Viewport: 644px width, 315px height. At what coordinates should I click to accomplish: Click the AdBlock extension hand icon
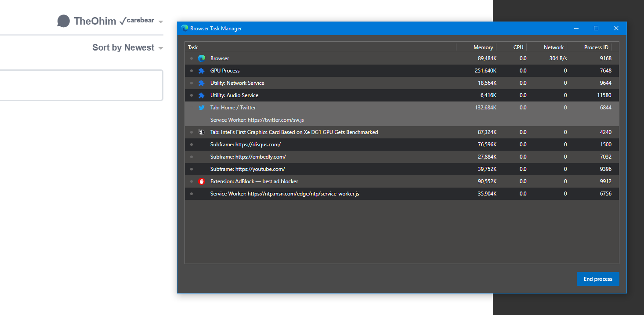[202, 181]
